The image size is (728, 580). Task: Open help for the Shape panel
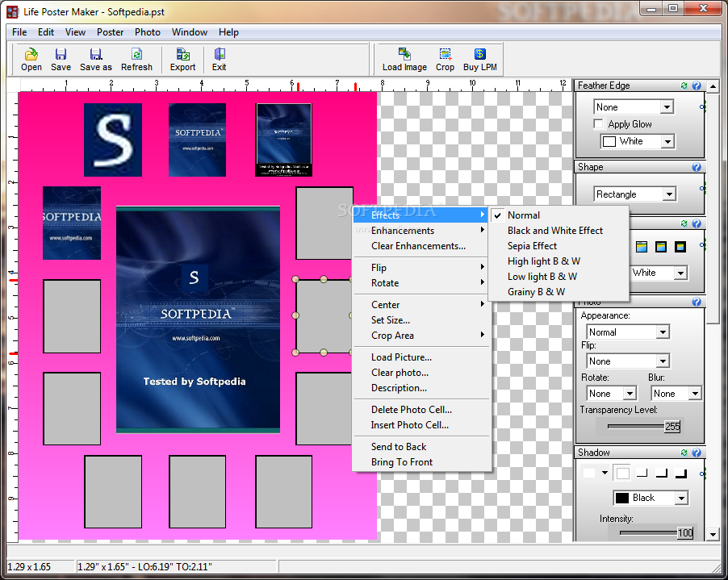pos(697,167)
